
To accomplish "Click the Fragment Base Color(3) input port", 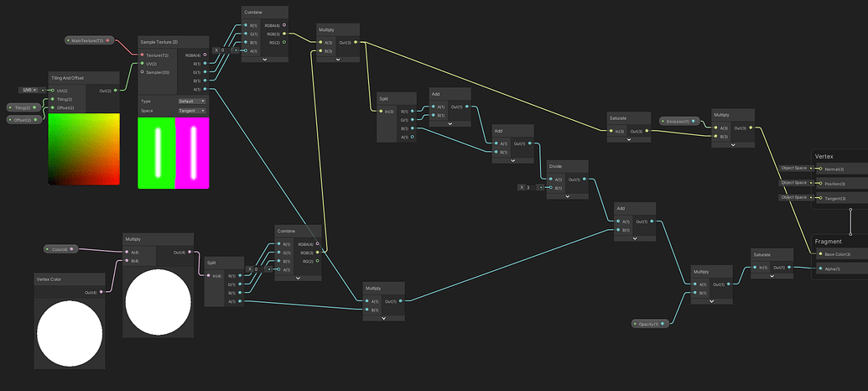I will tap(819, 254).
